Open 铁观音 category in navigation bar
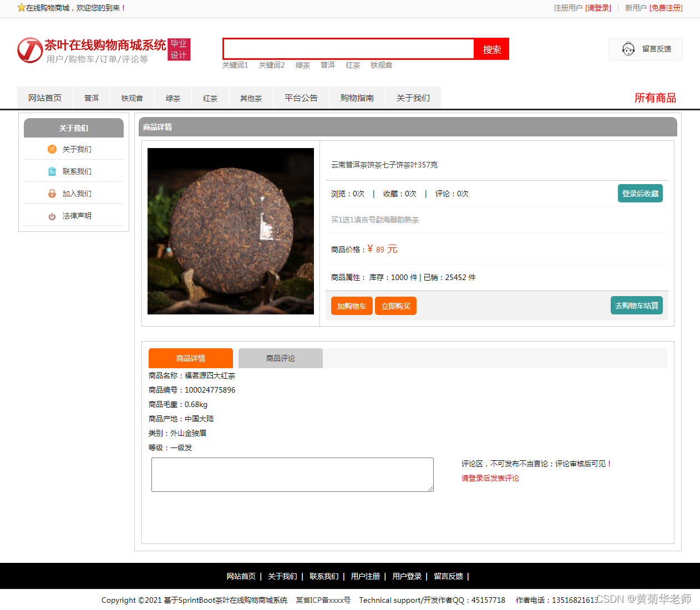The height and width of the screenshot is (610, 700). click(132, 98)
